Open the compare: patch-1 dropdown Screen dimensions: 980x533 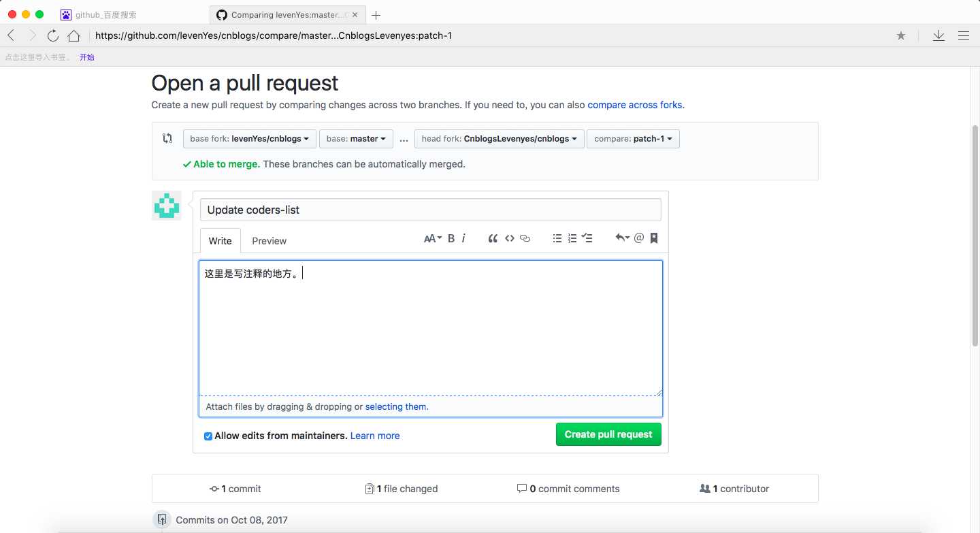[x=633, y=139]
